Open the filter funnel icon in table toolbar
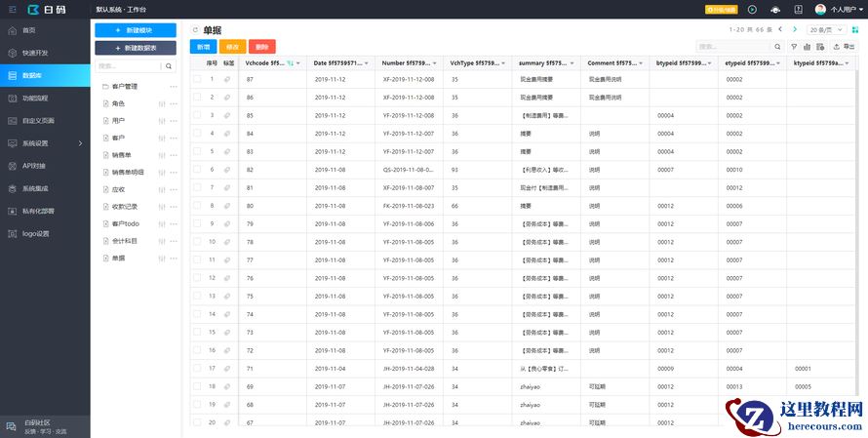Image resolution: width=868 pixels, height=438 pixels. [793, 47]
